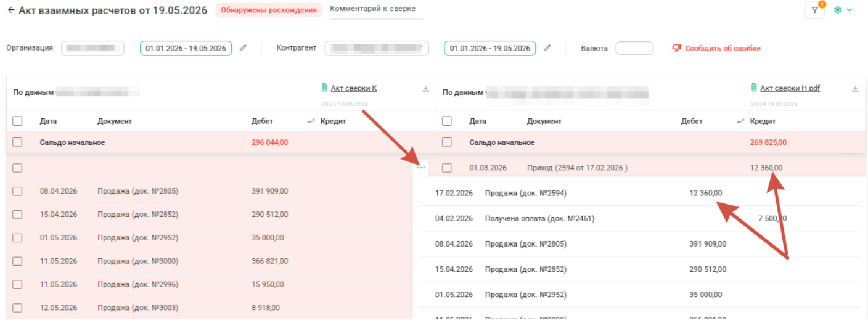868x323 pixels.
Task: Check the Продажа №3000 row on the left
Action: [17, 261]
